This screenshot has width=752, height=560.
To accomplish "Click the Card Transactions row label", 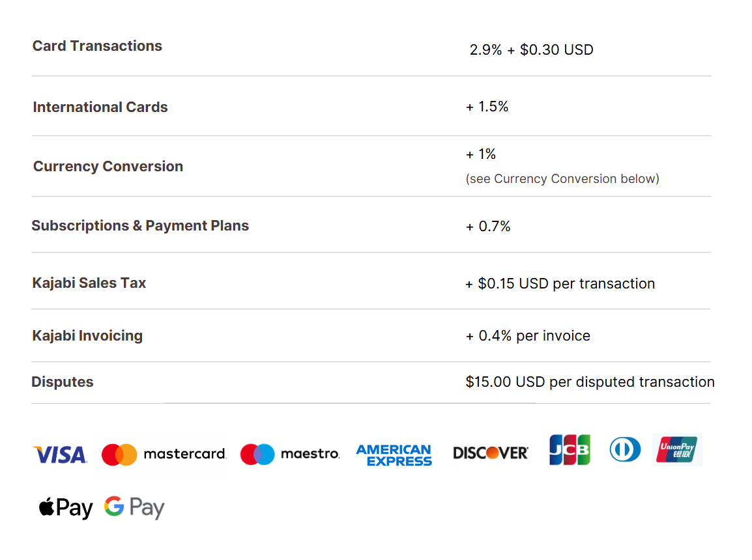I will coord(97,46).
